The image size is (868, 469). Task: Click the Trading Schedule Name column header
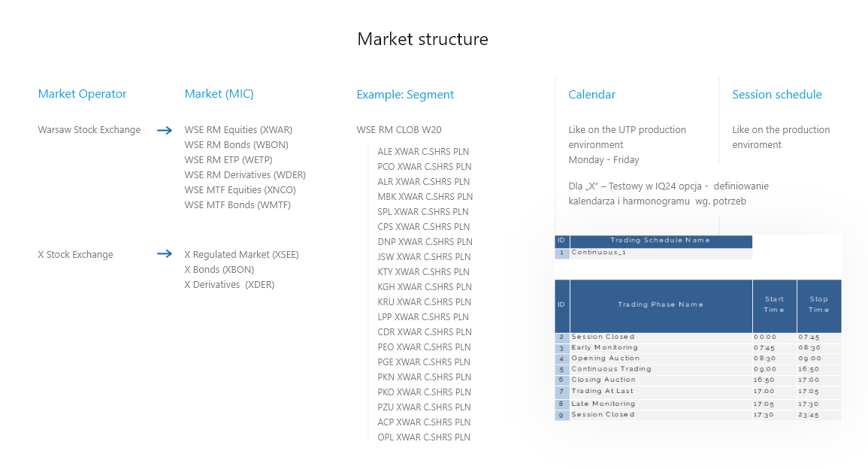660,241
